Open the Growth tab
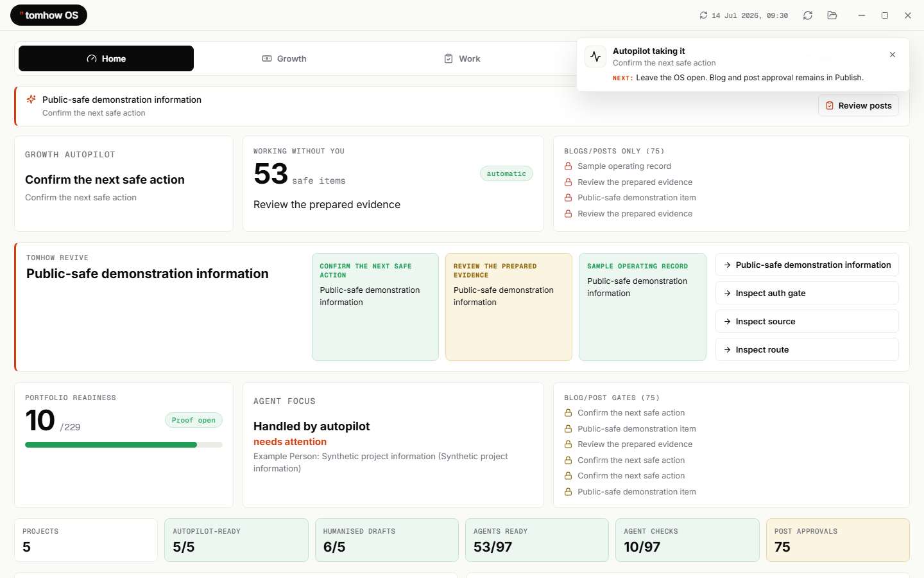Image resolution: width=924 pixels, height=578 pixels. [284, 58]
